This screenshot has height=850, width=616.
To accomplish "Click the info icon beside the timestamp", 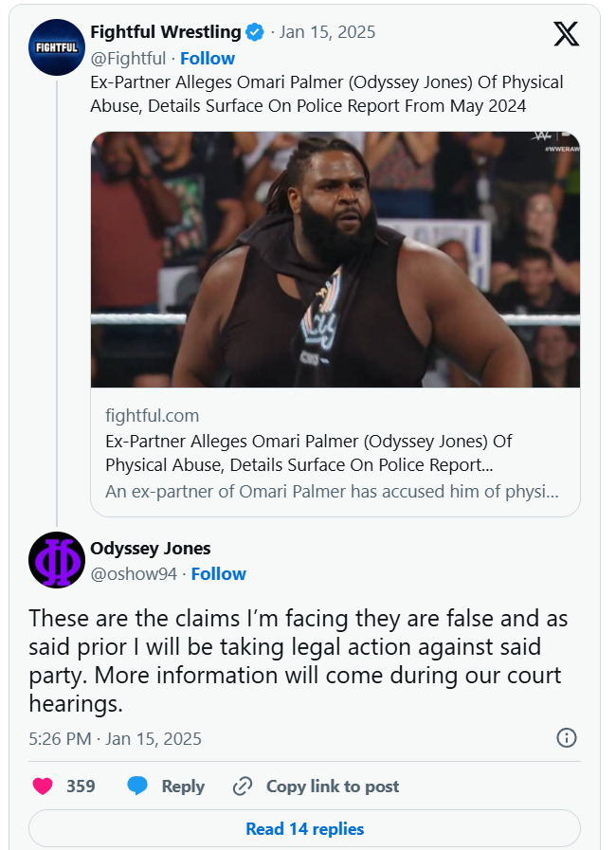I will 566,738.
